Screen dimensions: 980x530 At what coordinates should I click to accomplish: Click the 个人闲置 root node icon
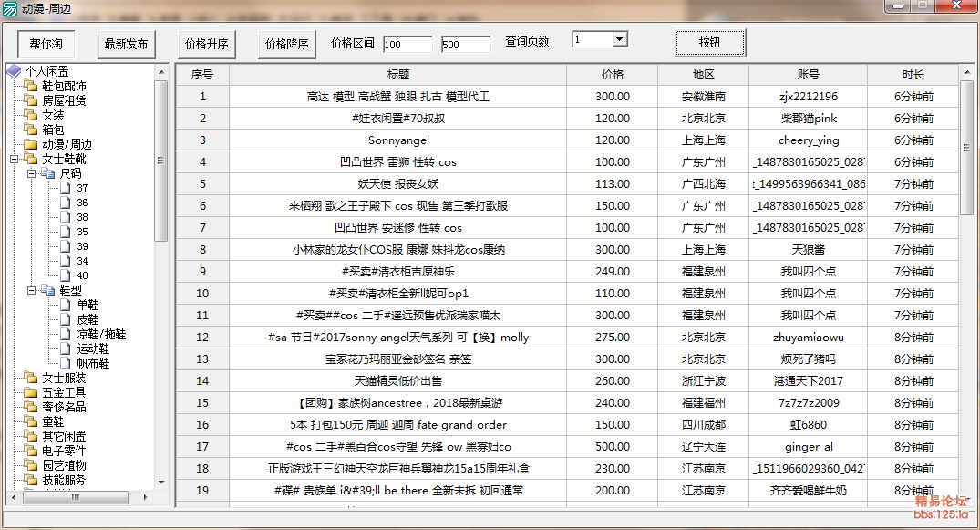[x=14, y=71]
